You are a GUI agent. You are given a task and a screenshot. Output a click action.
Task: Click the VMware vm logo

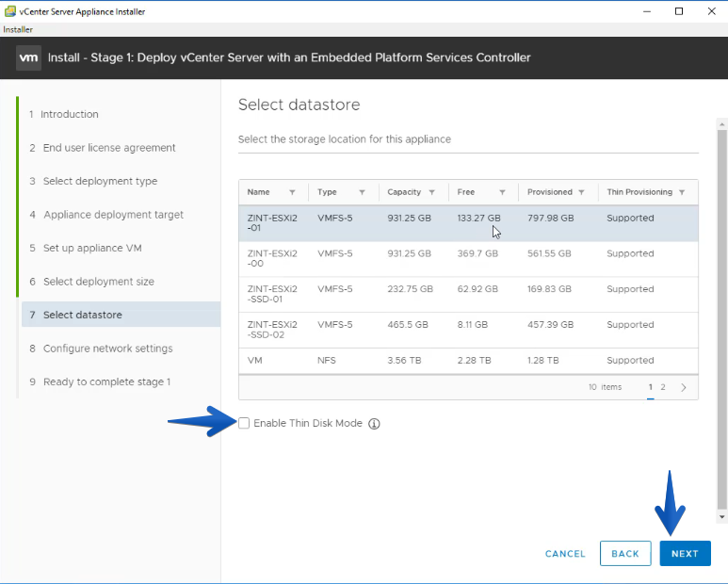pyautogui.click(x=28, y=58)
